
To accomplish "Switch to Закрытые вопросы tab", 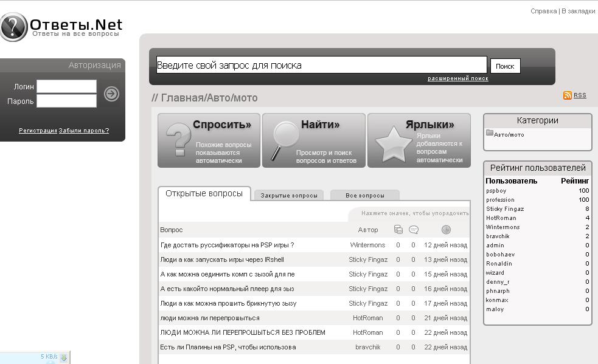I will pos(289,196).
